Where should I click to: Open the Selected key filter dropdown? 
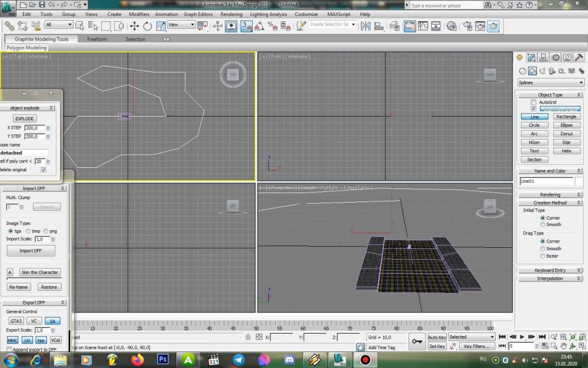[x=472, y=337]
